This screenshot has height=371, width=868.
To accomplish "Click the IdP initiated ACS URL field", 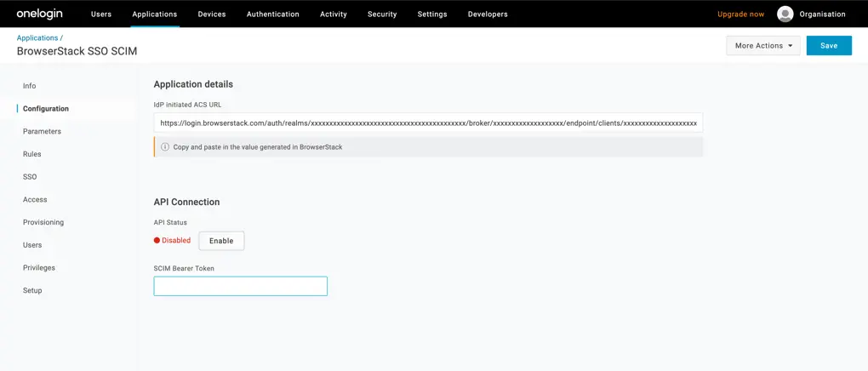I will coord(428,123).
